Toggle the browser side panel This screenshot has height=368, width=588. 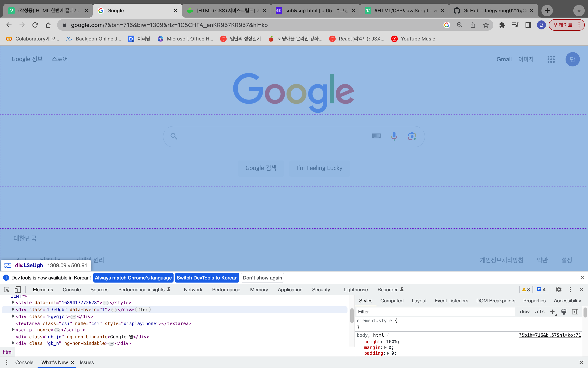528,25
